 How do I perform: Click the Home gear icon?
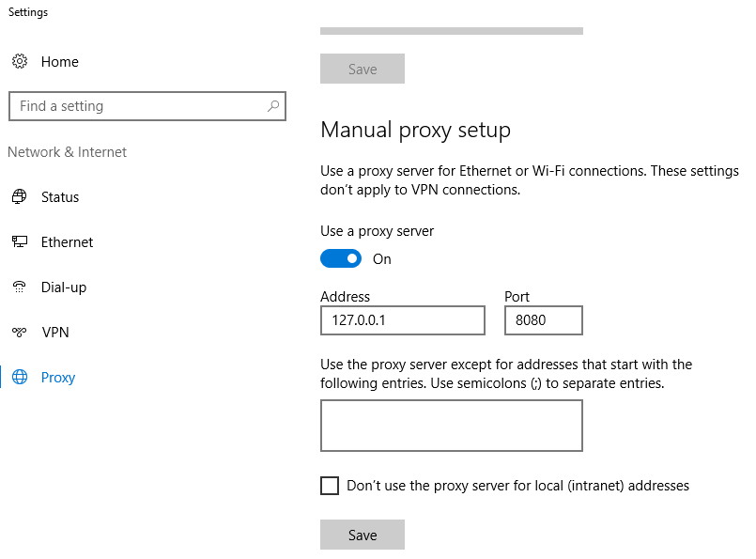tap(20, 61)
